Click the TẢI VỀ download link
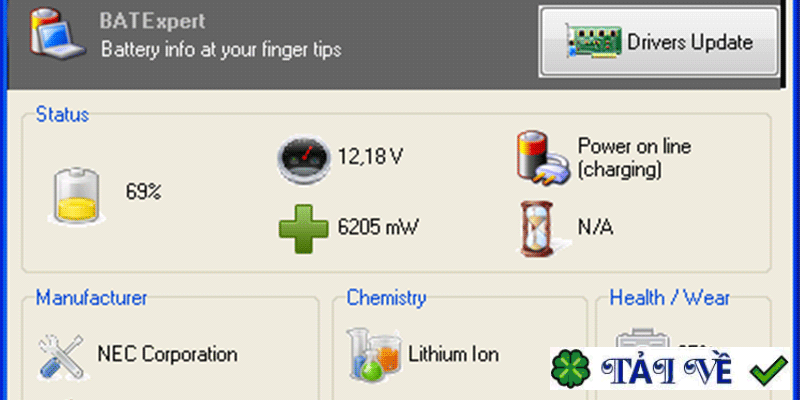Viewport: 800px width, 400px height. coord(667,370)
